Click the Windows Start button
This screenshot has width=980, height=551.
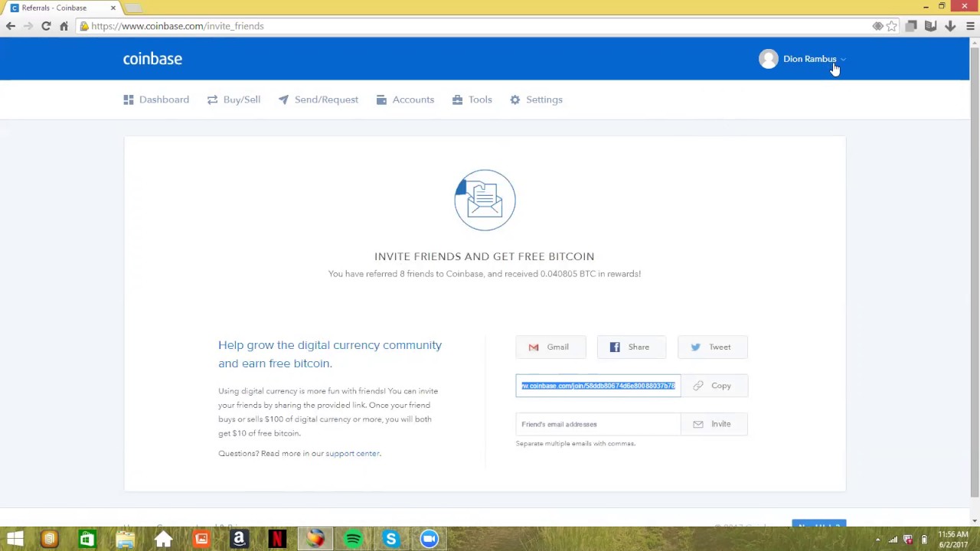[15, 540]
